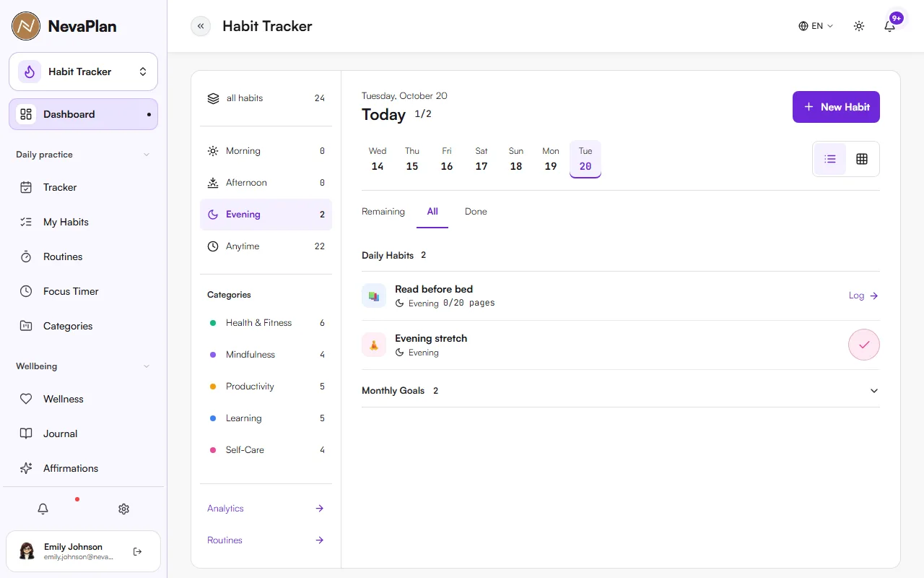Switch to the Done tab
This screenshot has height=578, width=924.
click(x=476, y=212)
